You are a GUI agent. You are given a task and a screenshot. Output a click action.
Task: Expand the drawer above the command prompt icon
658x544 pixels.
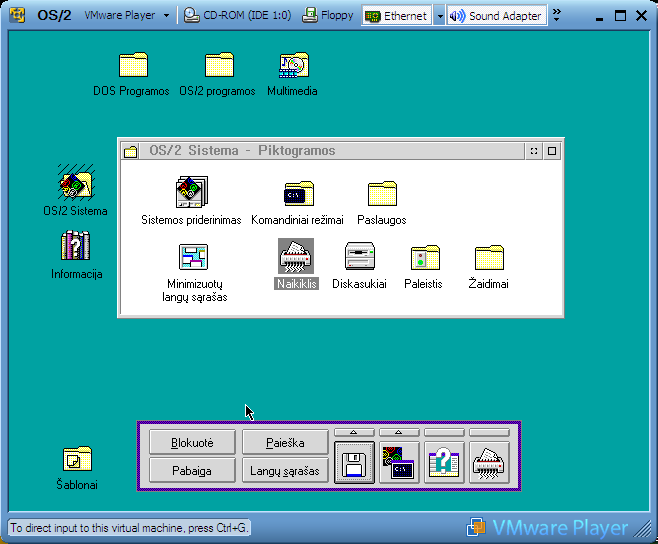[399, 432]
